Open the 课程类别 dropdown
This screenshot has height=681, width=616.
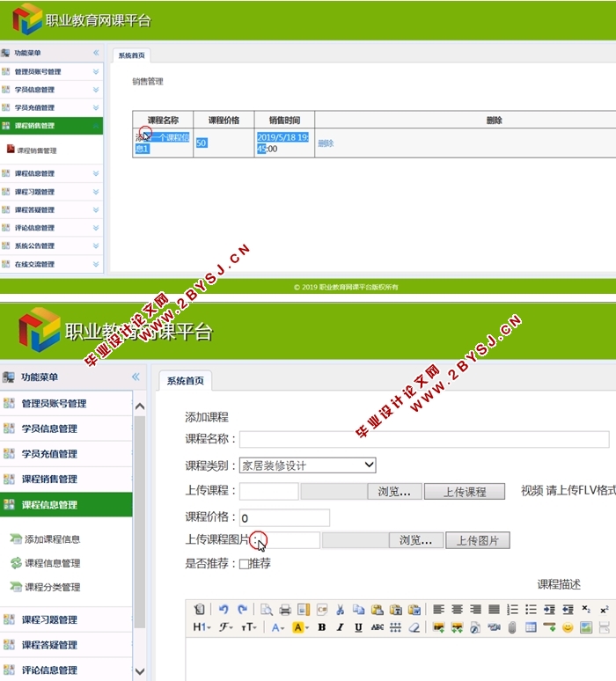[308, 465]
